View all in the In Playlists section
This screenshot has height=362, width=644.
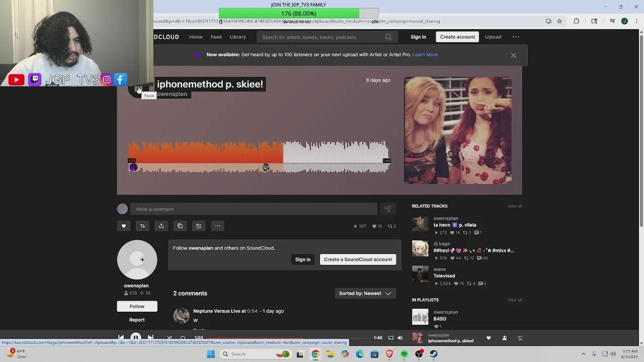point(515,300)
